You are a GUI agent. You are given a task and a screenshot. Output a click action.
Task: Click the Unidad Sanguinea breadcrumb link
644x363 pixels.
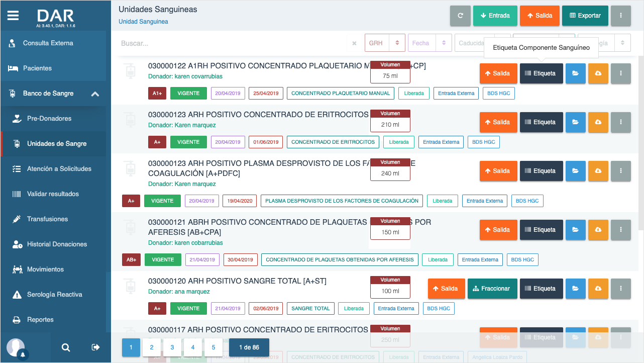click(x=143, y=22)
